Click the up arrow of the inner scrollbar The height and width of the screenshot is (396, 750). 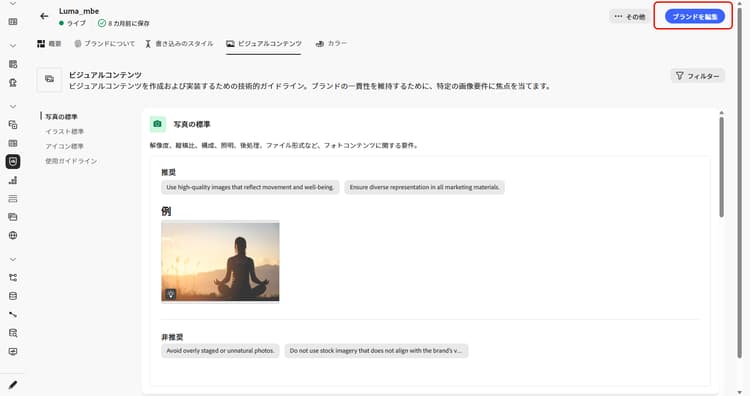[x=721, y=113]
